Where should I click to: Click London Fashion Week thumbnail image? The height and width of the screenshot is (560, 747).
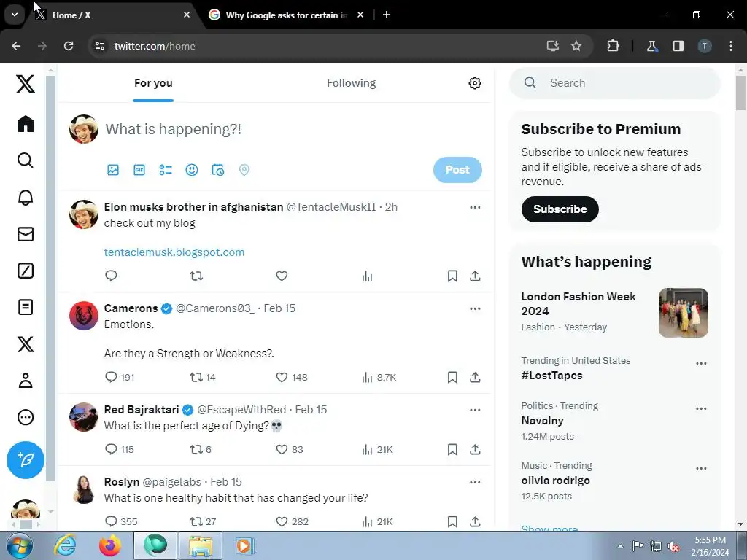click(x=683, y=313)
